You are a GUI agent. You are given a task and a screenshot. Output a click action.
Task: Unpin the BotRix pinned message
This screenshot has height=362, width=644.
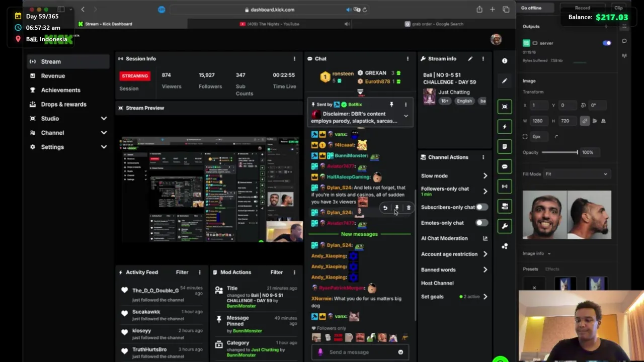[391, 105]
